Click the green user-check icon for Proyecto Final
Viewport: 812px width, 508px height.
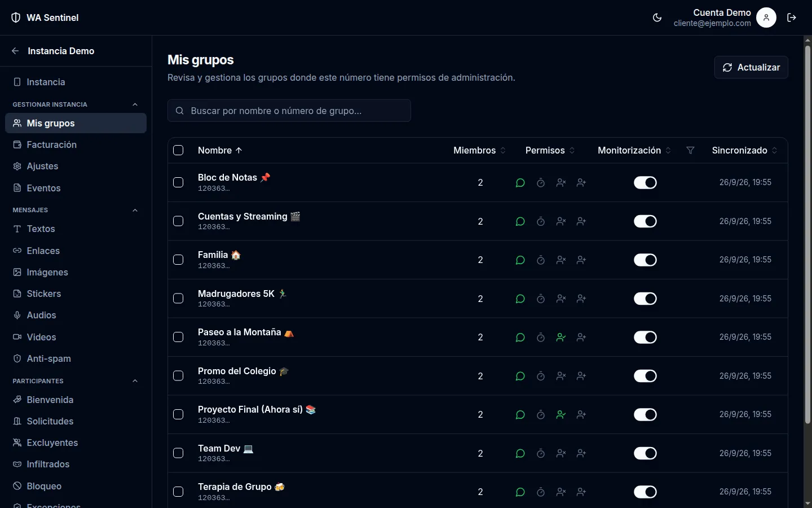[x=561, y=415]
